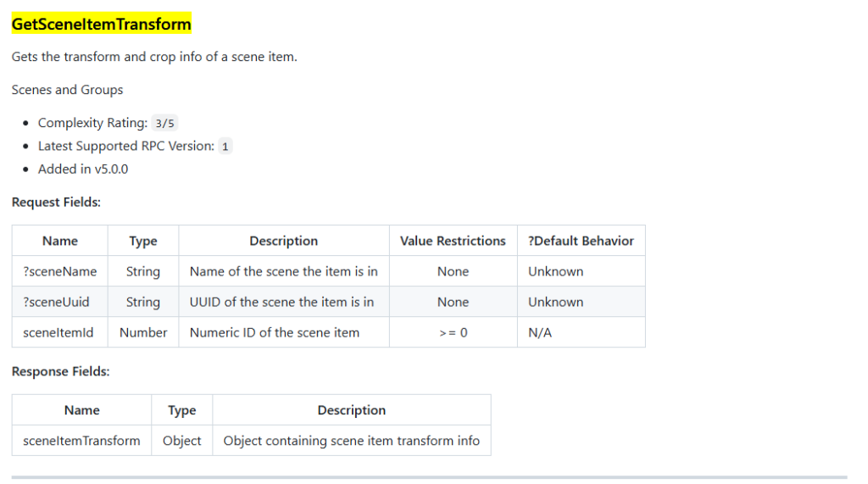868x484 pixels.
Task: Click the "Name of the scene the item is in" cell
Action: click(x=283, y=271)
